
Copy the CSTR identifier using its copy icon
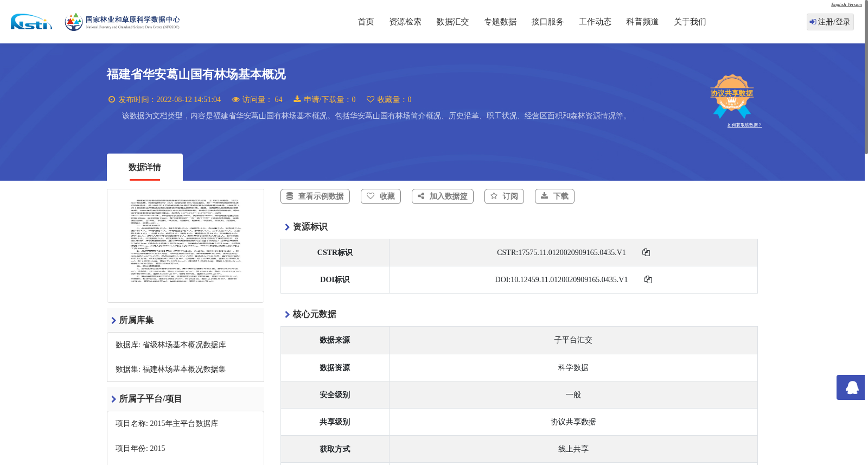click(646, 252)
